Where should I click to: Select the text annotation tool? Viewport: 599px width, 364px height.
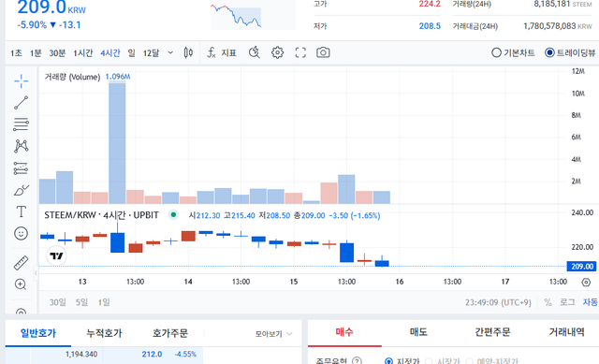pyautogui.click(x=21, y=211)
